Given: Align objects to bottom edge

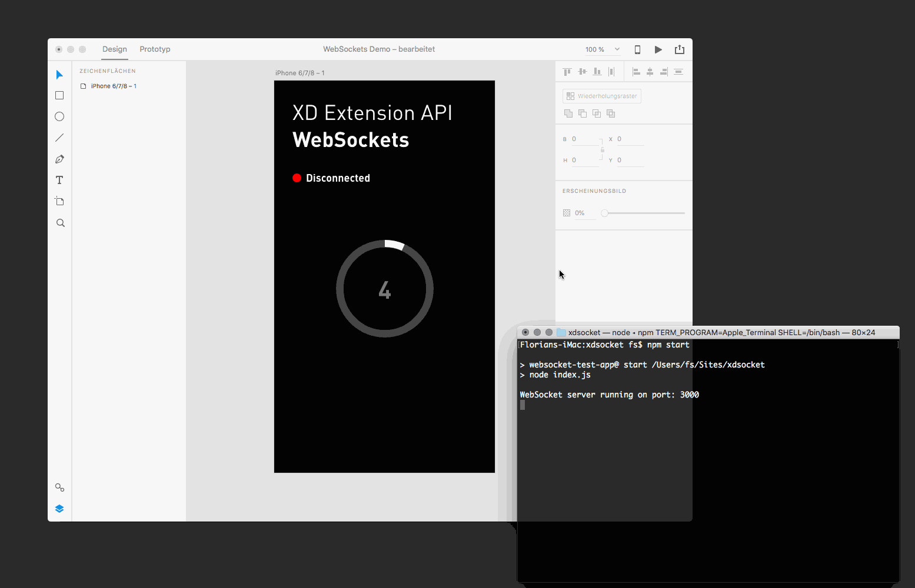Looking at the screenshot, I should click(x=597, y=72).
